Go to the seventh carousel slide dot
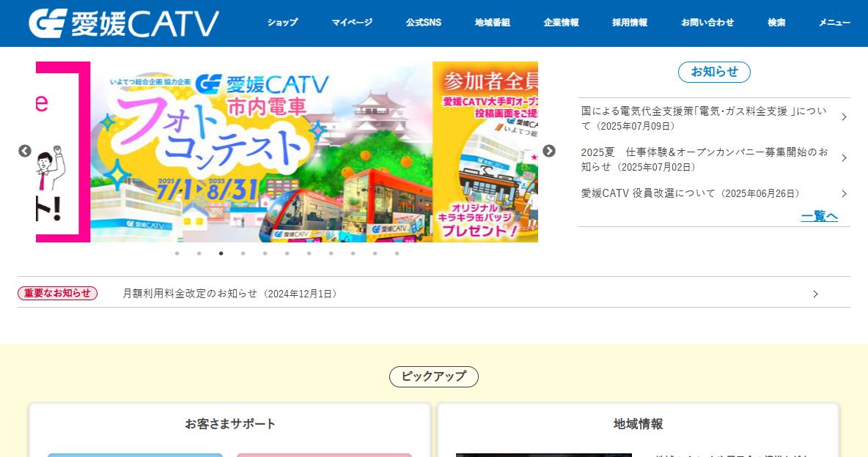 (x=309, y=253)
